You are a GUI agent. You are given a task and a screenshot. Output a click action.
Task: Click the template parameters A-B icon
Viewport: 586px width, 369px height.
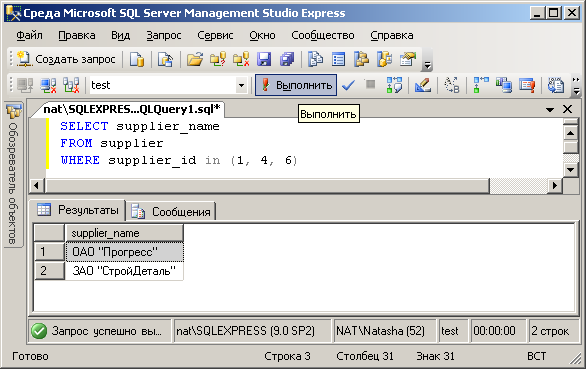451,85
